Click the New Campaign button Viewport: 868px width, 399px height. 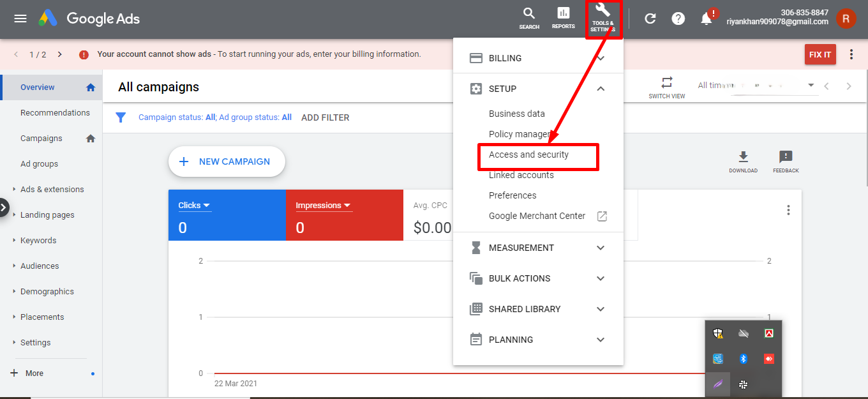pos(227,162)
